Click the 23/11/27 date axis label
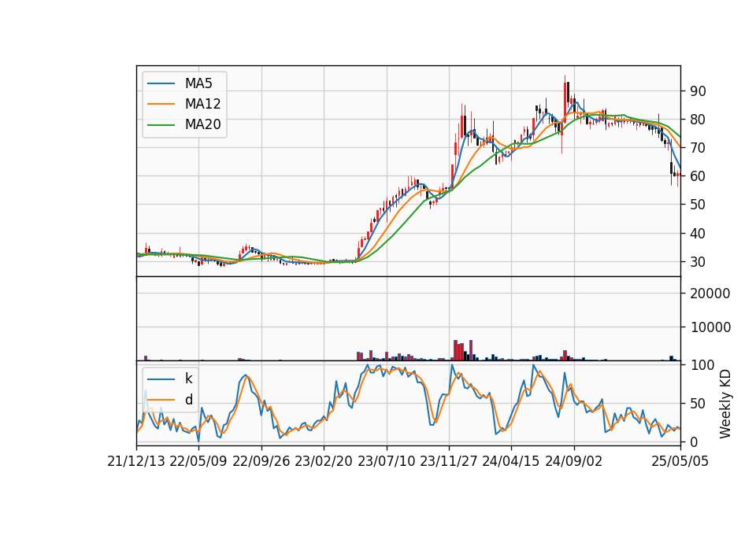The image size is (756, 543). [448, 462]
